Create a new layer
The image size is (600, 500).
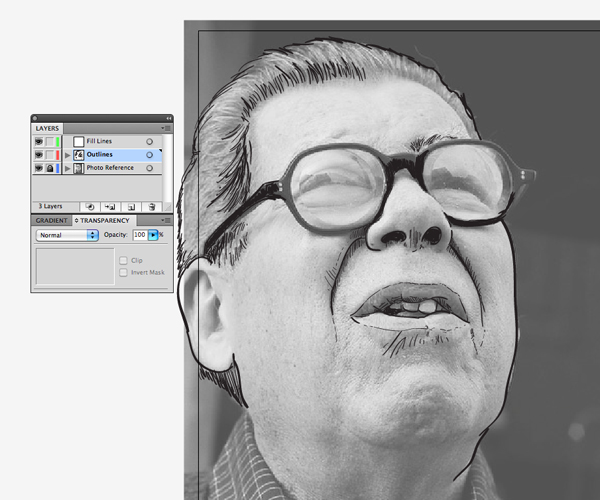point(130,207)
